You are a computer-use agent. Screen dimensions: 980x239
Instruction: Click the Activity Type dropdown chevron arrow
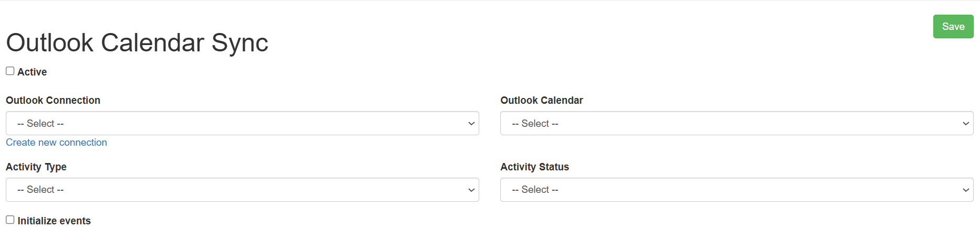coord(471,190)
